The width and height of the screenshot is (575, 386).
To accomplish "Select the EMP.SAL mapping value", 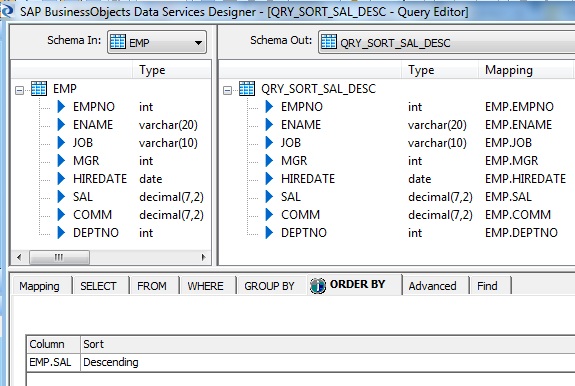I will pyautogui.click(x=508, y=196).
